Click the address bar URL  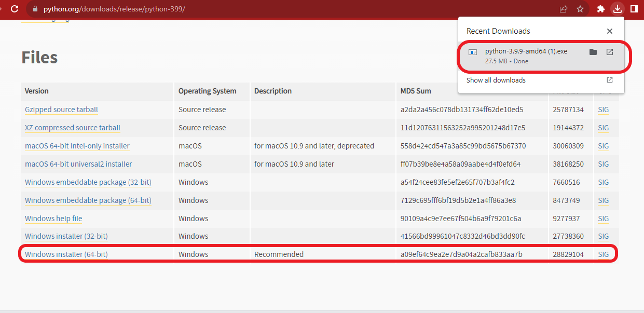coord(114,9)
